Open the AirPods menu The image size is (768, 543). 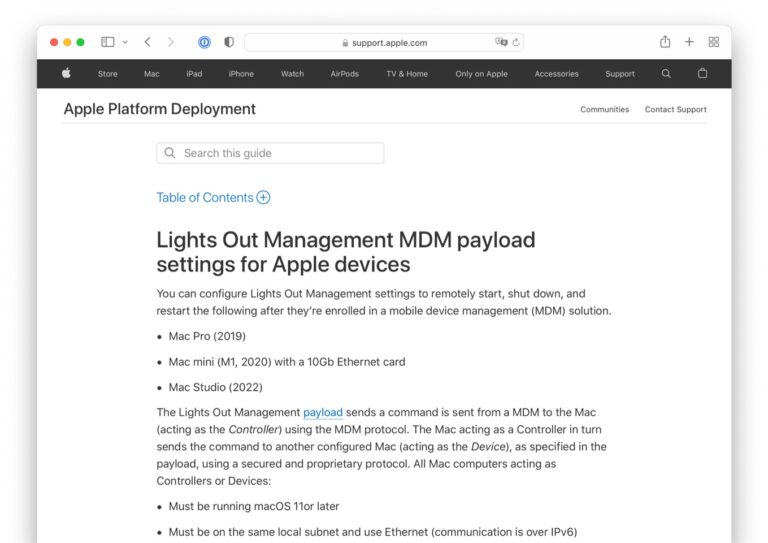pos(344,74)
